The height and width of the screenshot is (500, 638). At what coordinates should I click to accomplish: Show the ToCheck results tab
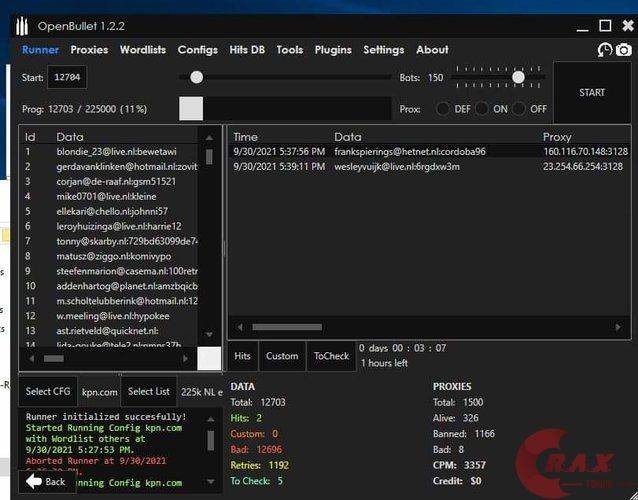pyautogui.click(x=331, y=356)
